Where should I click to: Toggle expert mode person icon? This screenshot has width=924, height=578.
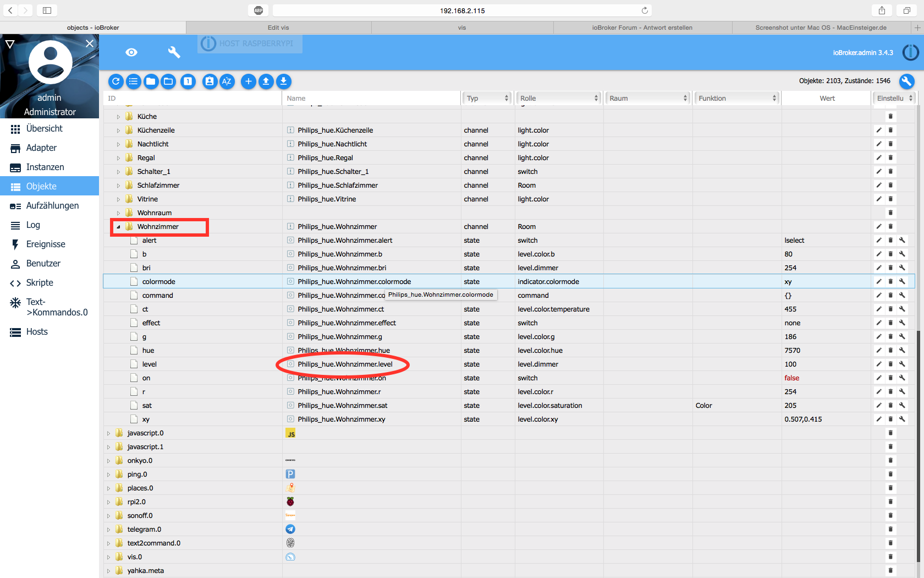coord(210,81)
